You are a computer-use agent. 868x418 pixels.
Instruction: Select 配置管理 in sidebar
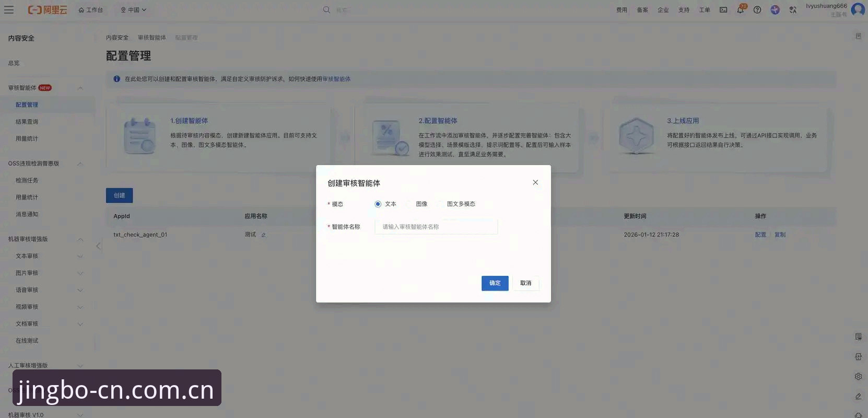point(27,104)
